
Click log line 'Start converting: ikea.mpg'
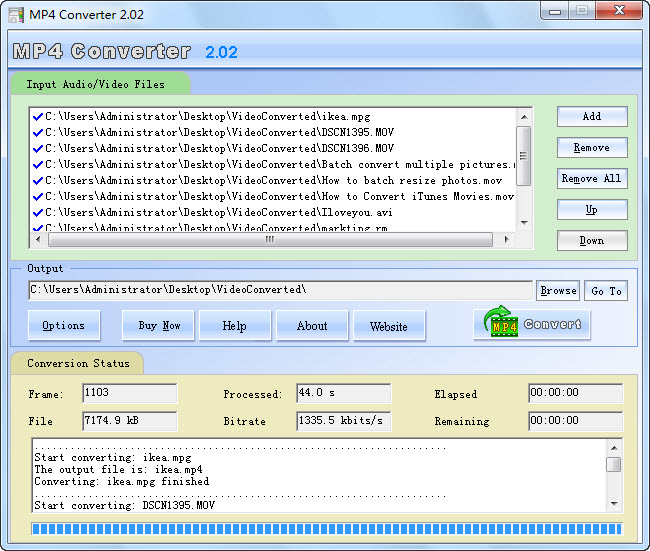[113, 458]
